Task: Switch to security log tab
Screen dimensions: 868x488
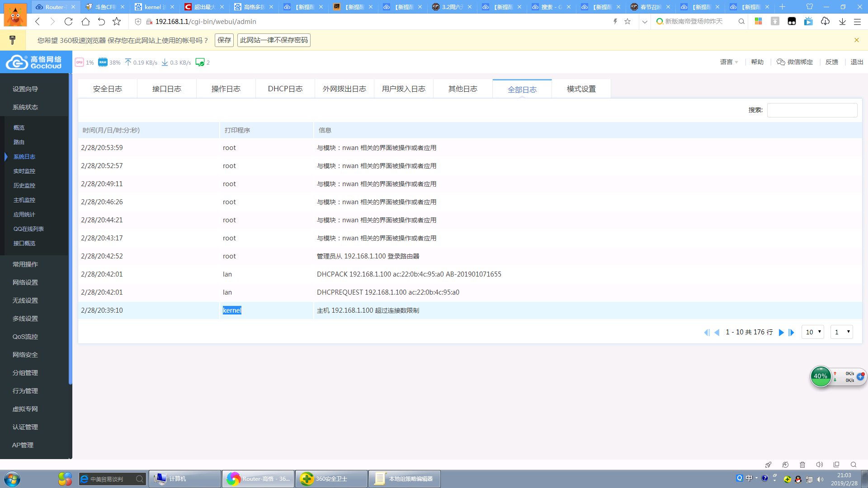Action: 108,89
